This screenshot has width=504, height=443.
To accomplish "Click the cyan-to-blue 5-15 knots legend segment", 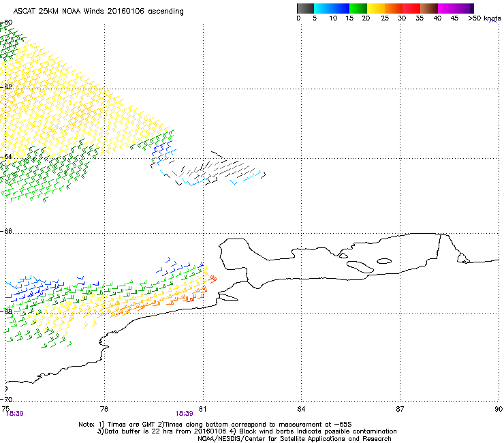I will pos(332,8).
